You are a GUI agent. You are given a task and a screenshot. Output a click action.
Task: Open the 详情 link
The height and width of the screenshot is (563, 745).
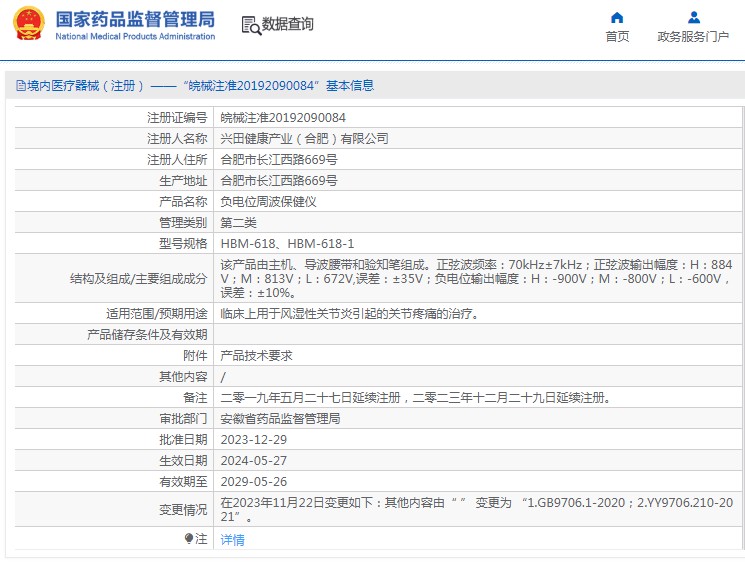[232, 540]
